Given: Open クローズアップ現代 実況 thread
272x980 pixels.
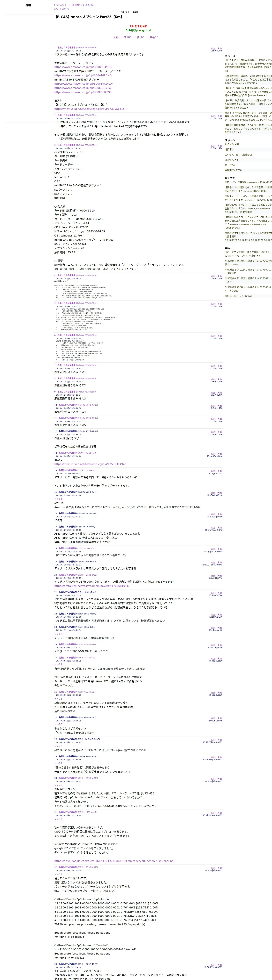Looking at the screenshot, I should tap(249, 254).
